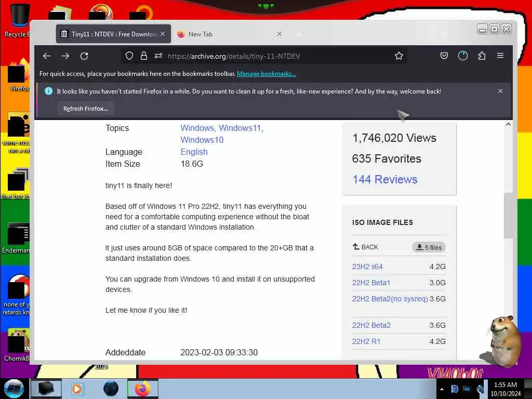Open the Windows10 topic link
The image size is (532, 399).
coord(202,140)
